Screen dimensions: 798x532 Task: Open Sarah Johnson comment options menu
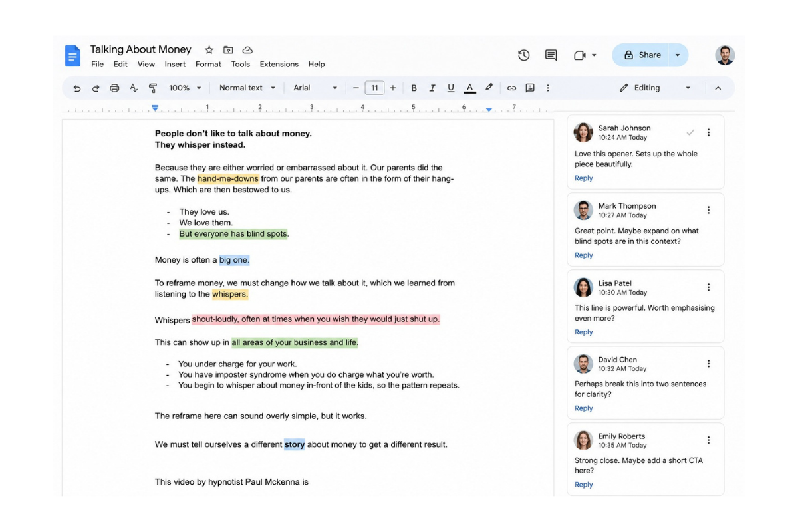tap(708, 132)
